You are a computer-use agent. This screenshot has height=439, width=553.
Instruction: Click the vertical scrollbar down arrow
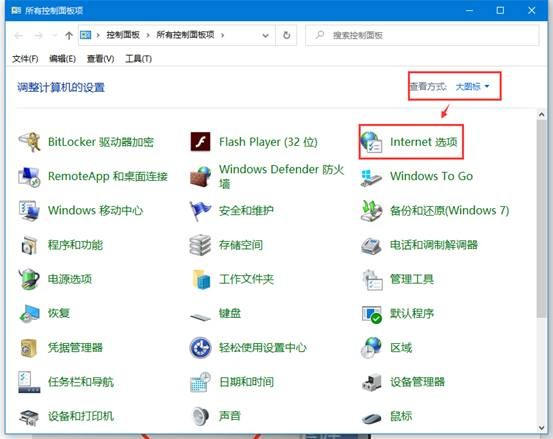pos(541,428)
